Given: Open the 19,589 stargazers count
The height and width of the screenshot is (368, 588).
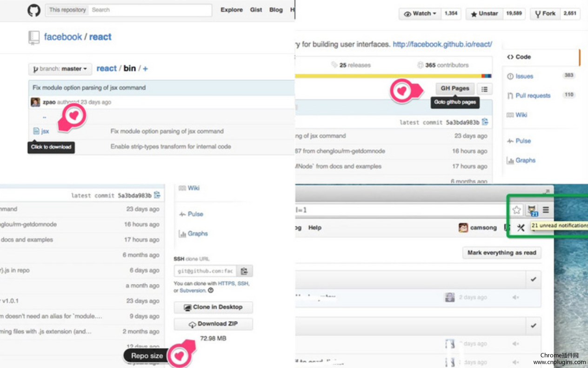Looking at the screenshot, I should [514, 14].
